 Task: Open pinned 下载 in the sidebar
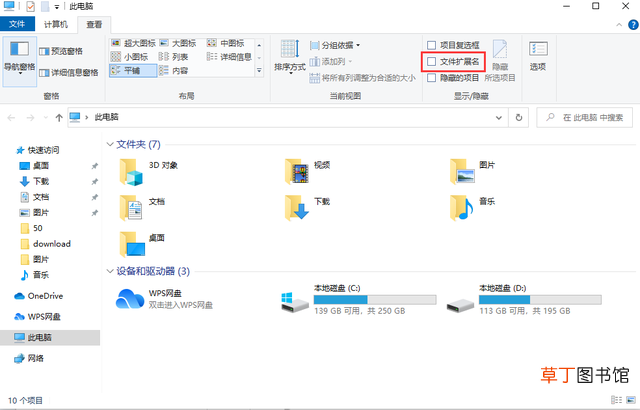click(x=35, y=181)
